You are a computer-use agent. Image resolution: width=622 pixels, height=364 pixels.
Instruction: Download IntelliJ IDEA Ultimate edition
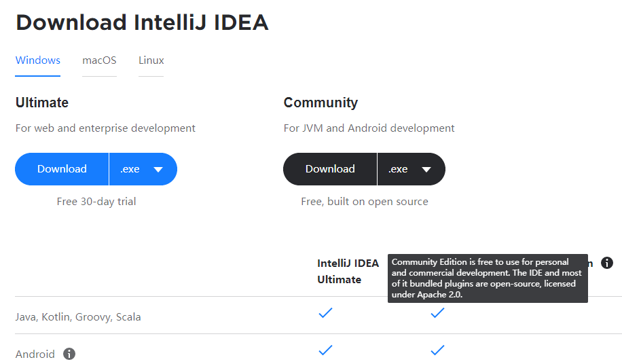click(62, 169)
